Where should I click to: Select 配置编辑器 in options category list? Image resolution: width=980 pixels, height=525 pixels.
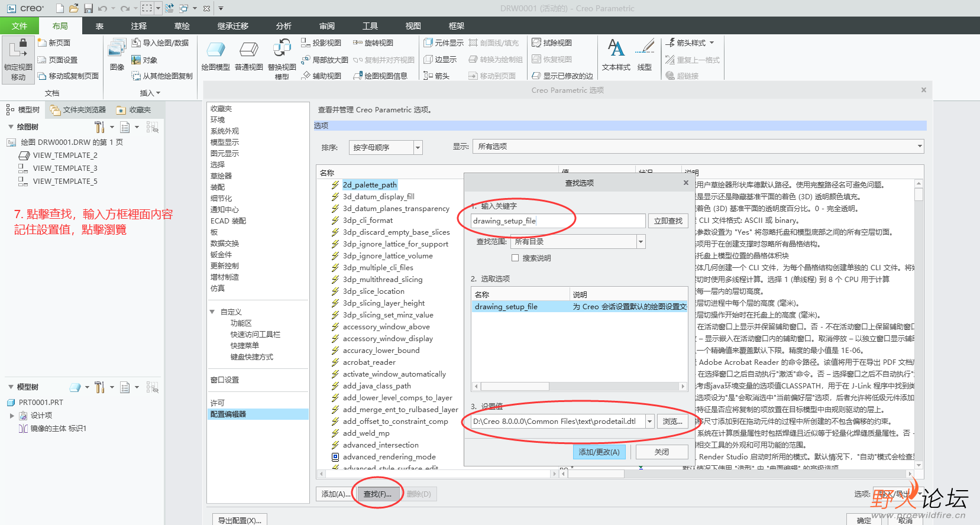[258, 414]
